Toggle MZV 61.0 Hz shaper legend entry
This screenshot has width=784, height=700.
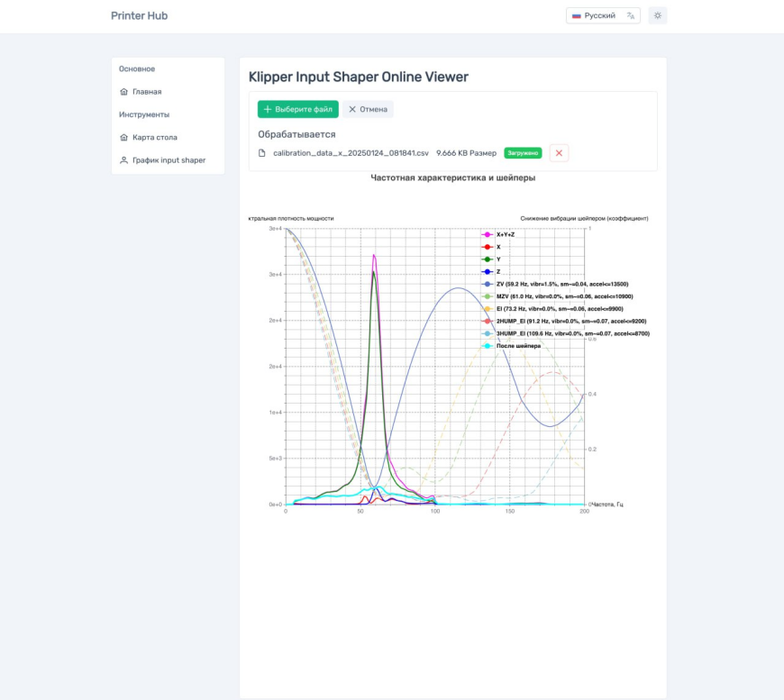(557, 296)
